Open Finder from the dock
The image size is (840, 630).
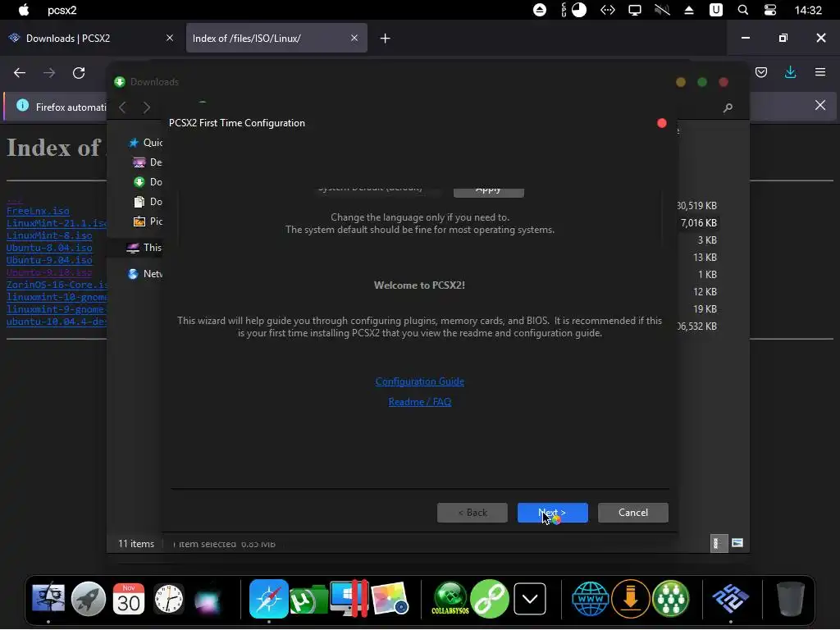click(48, 598)
